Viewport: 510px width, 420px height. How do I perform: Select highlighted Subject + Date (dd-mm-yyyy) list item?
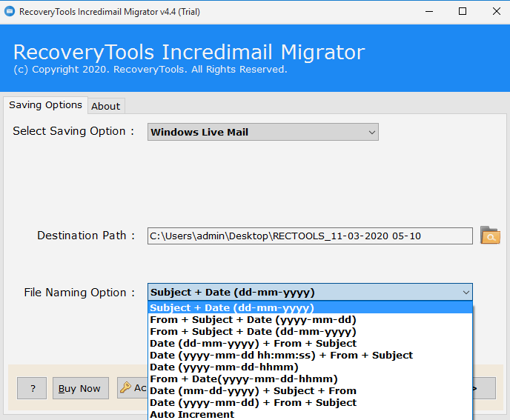click(232, 307)
